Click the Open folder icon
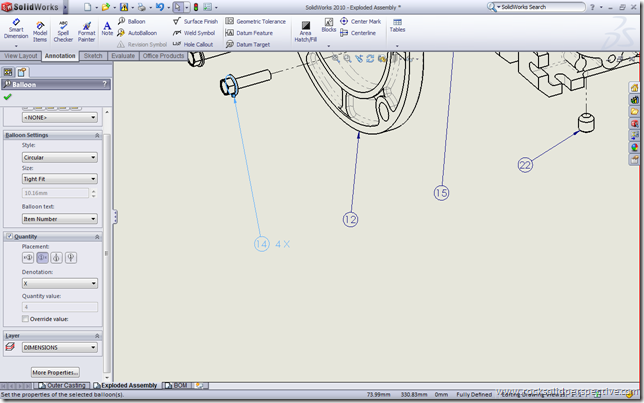The height and width of the screenshot is (403, 644). pos(106,7)
